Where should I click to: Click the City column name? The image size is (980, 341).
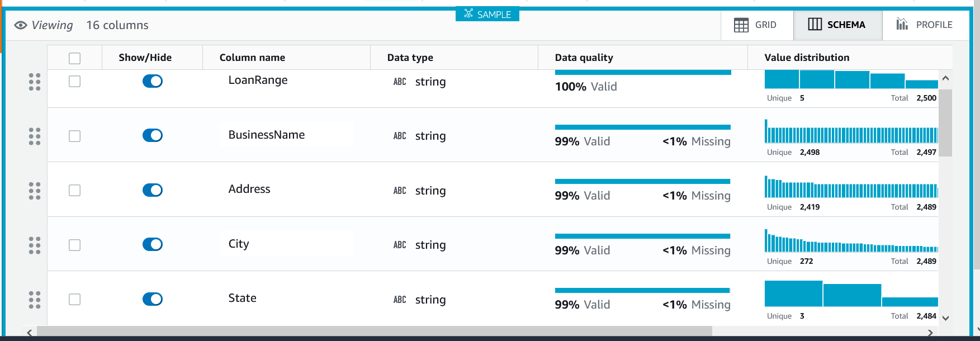tap(239, 244)
